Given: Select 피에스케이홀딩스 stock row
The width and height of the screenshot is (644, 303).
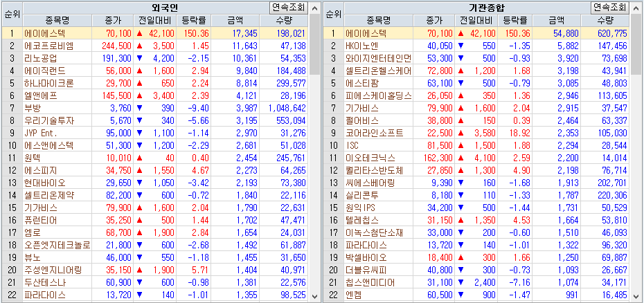Looking at the screenshot, I should (476, 95).
